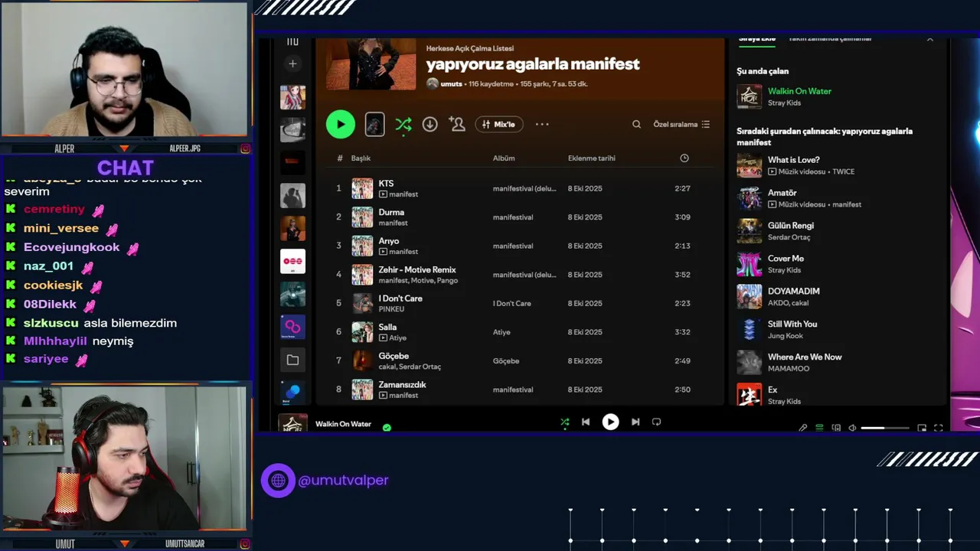Open playlist owner umuts profile link
Image resolution: width=980 pixels, height=551 pixels.
pyautogui.click(x=451, y=83)
